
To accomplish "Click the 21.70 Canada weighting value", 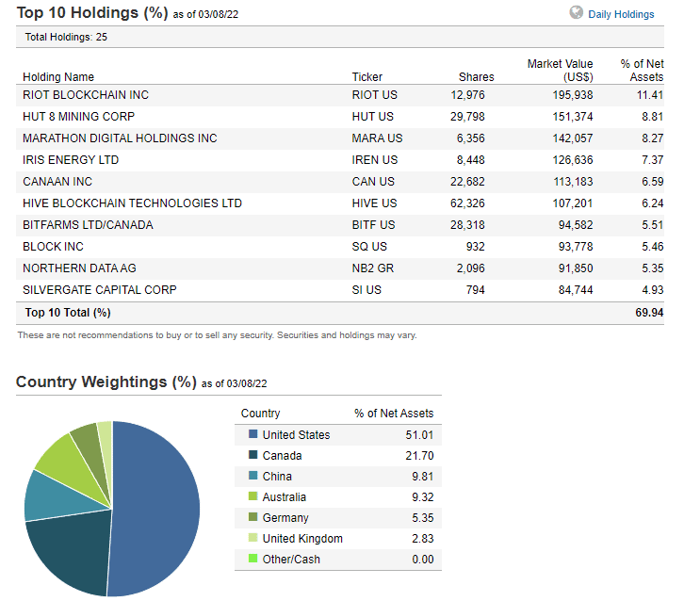I will point(419,456).
